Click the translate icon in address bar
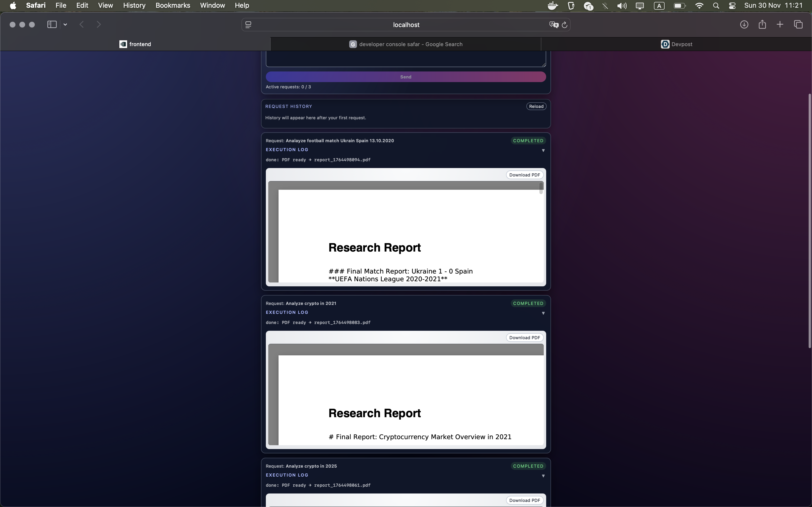This screenshot has height=507, width=812. (x=553, y=25)
